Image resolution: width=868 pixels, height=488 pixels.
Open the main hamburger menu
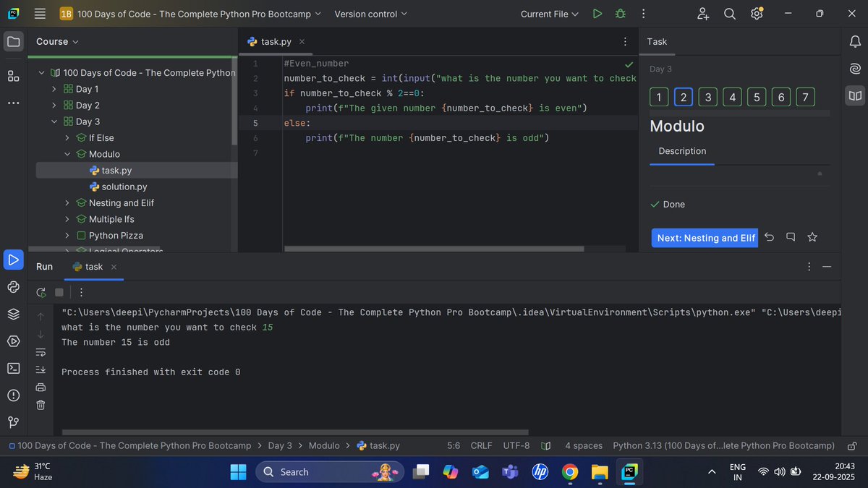pyautogui.click(x=40, y=14)
